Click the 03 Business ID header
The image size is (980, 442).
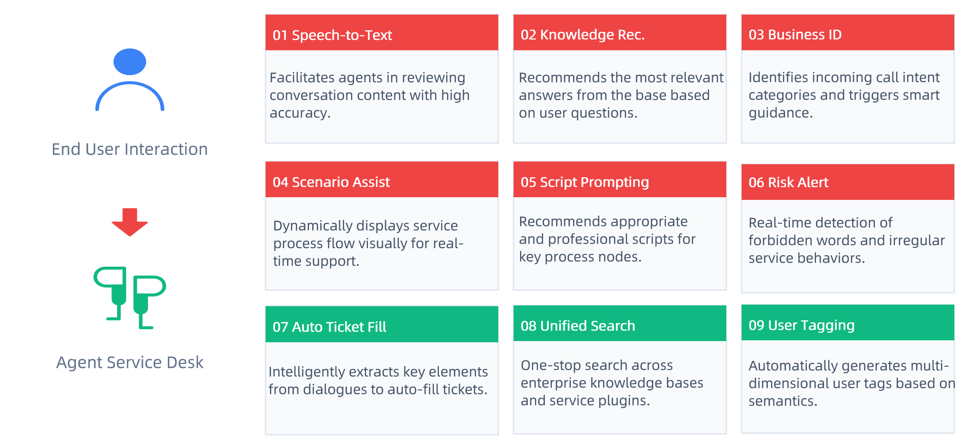point(848,33)
